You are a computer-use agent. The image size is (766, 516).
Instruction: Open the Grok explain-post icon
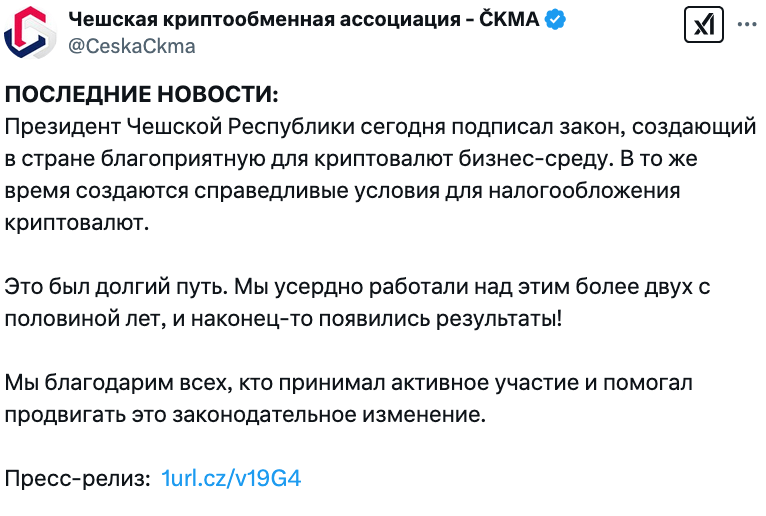[703, 24]
